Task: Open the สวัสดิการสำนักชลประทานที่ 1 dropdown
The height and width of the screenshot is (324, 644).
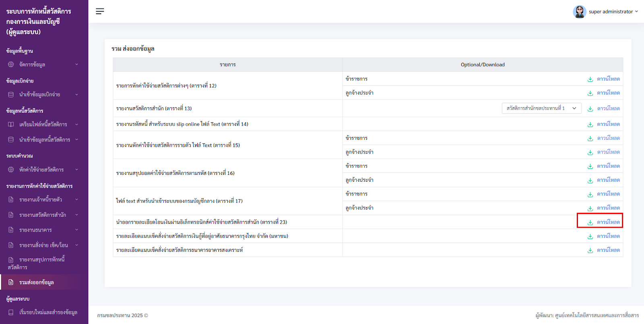Action: point(541,108)
